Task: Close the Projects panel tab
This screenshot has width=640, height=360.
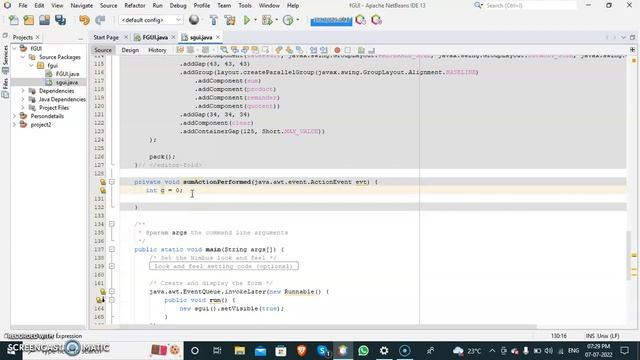Action: [x=38, y=37]
